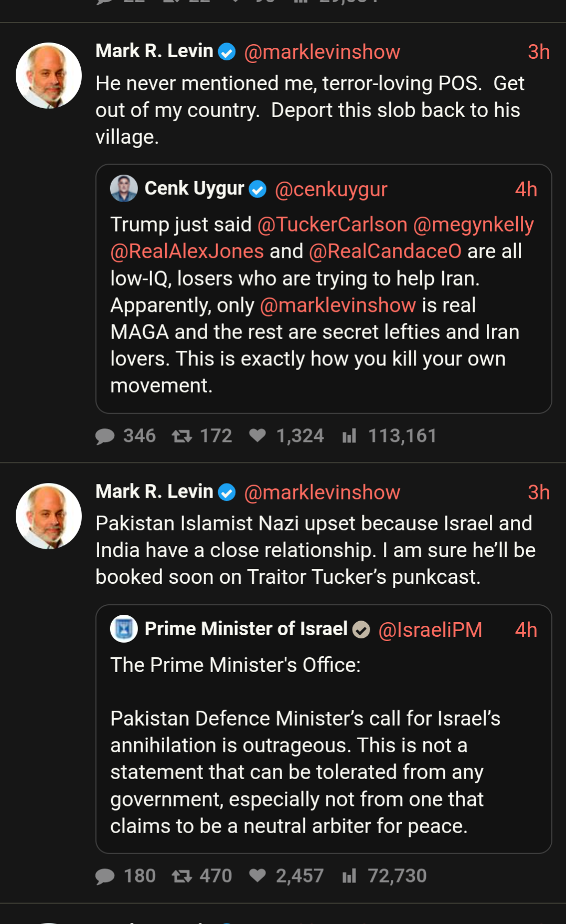
Task: Click retweet icon showing 172
Action: 182,436
